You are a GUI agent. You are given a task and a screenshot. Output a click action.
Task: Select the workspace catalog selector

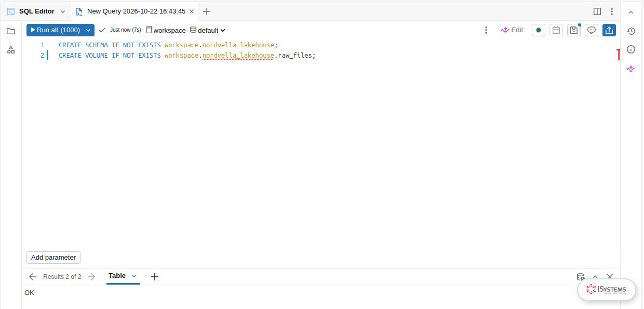[166, 30]
